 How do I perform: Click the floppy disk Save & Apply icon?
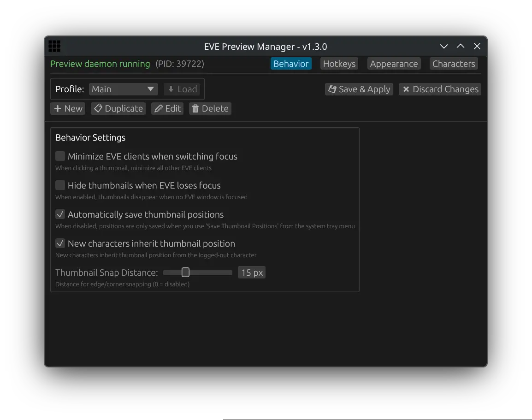332,89
